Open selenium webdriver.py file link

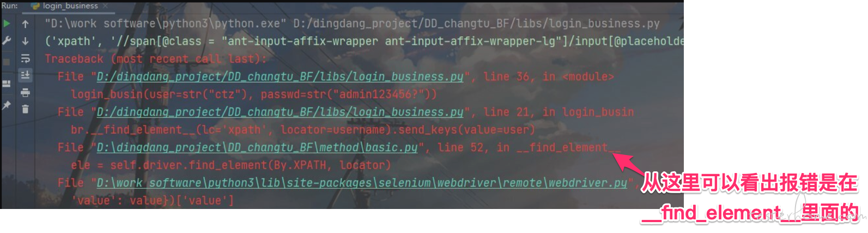362,183
